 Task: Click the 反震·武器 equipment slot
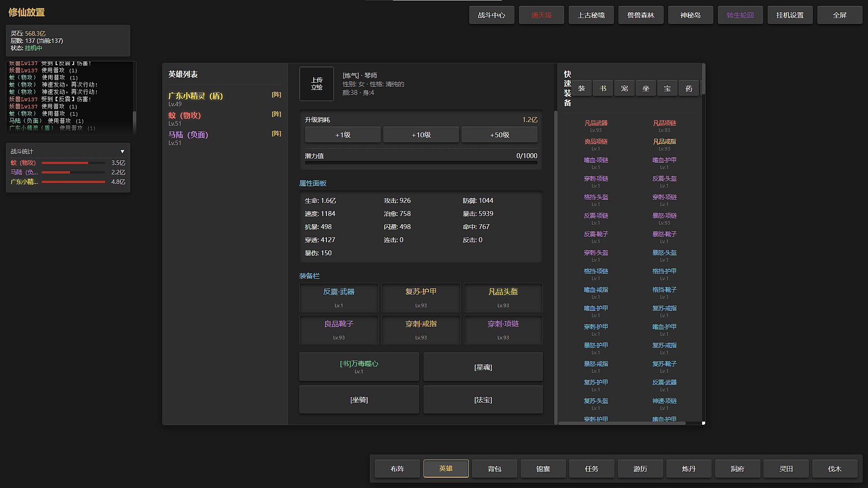(x=339, y=297)
